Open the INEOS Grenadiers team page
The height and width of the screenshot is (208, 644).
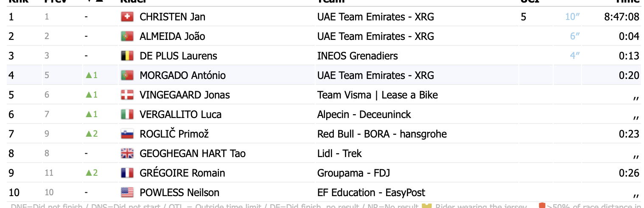(357, 56)
